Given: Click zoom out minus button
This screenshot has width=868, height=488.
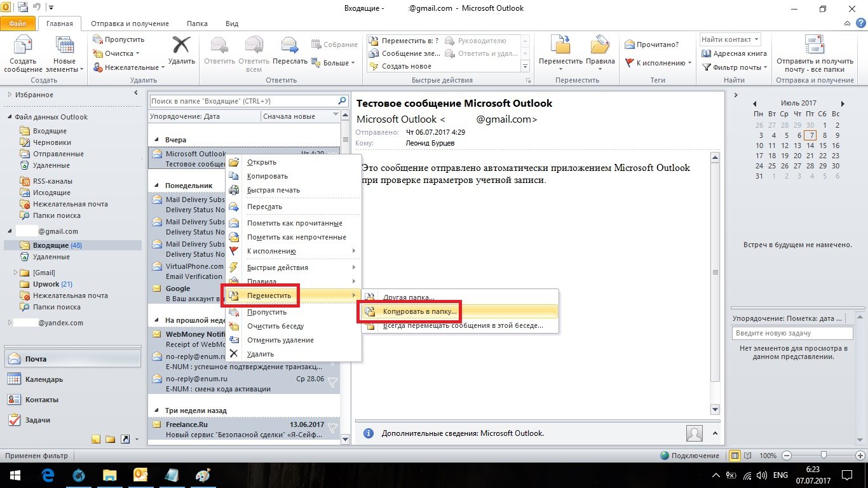Looking at the screenshot, I should click(x=787, y=456).
